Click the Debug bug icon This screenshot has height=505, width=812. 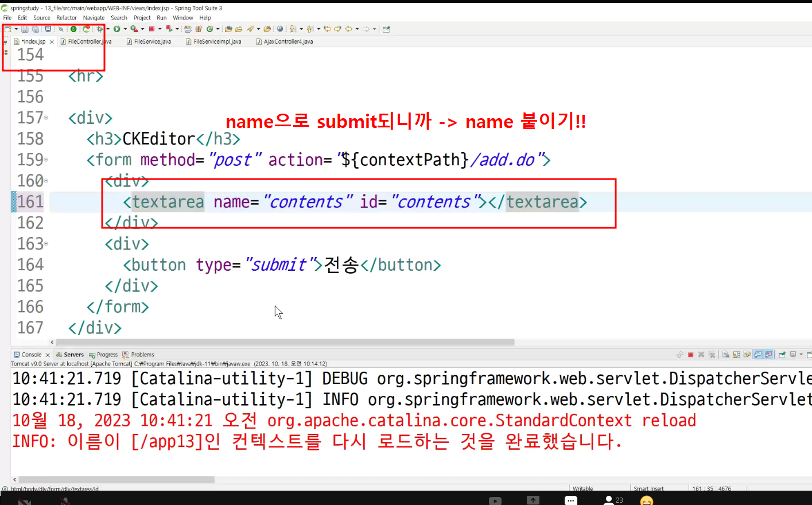pos(99,29)
